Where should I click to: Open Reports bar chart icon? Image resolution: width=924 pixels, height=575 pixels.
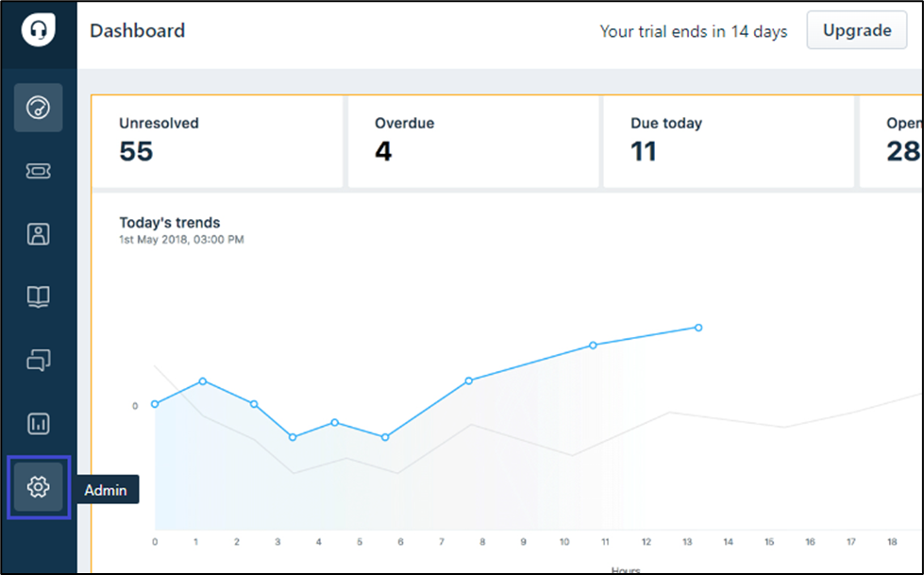39,423
